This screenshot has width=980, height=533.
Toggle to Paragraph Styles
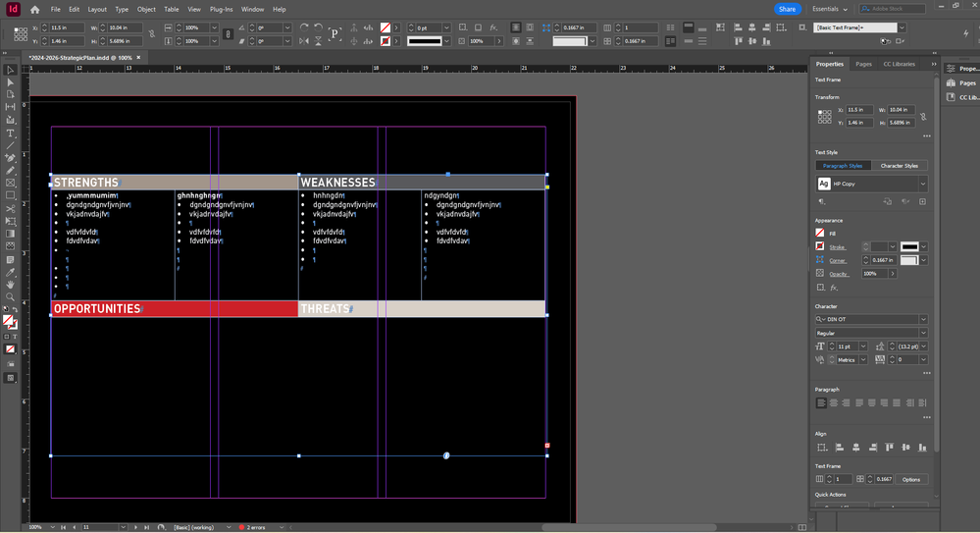tap(843, 166)
